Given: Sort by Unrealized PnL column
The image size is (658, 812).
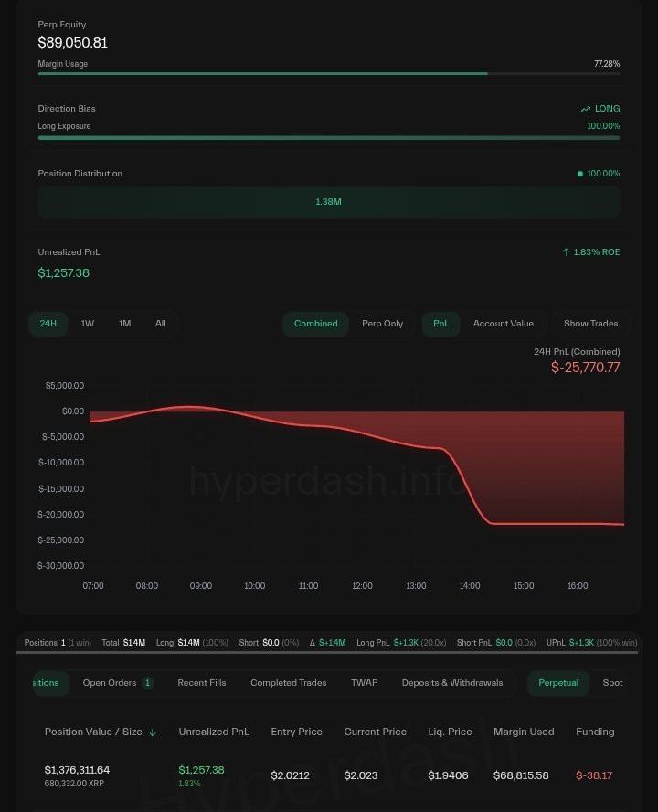Looking at the screenshot, I should [214, 732].
